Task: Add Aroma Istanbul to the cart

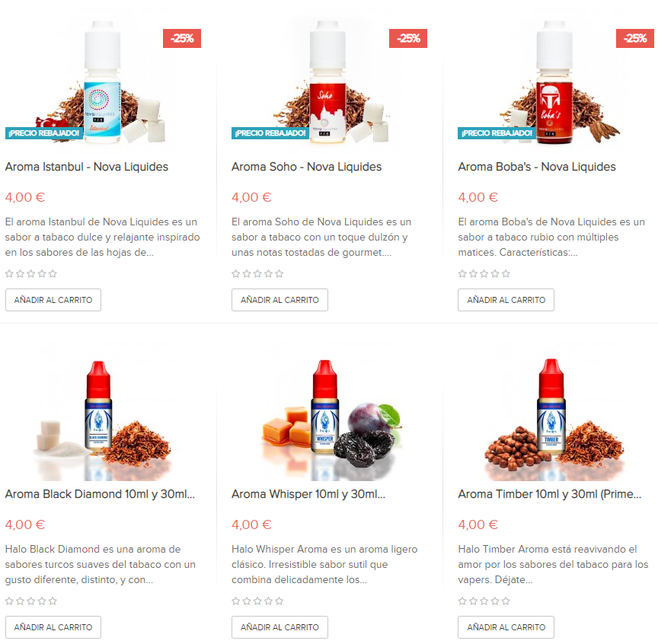Action: [x=53, y=300]
